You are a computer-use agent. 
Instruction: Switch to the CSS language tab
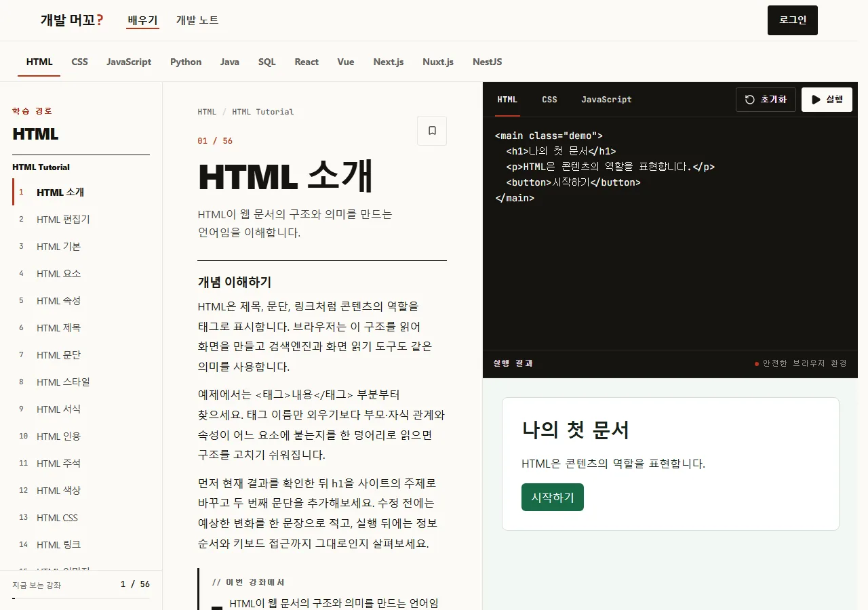80,62
